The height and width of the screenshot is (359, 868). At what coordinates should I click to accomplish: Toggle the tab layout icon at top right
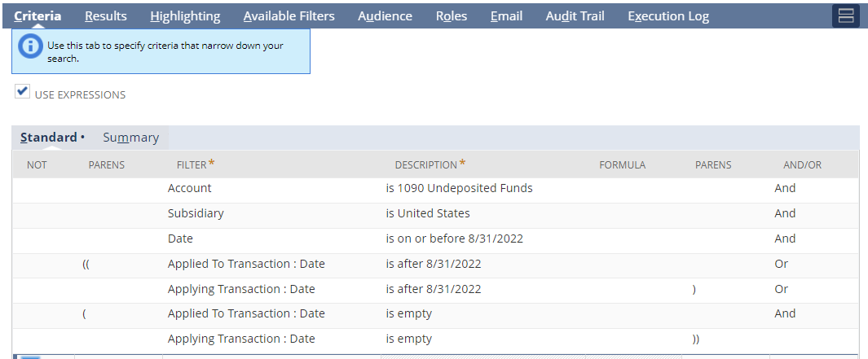(x=845, y=15)
